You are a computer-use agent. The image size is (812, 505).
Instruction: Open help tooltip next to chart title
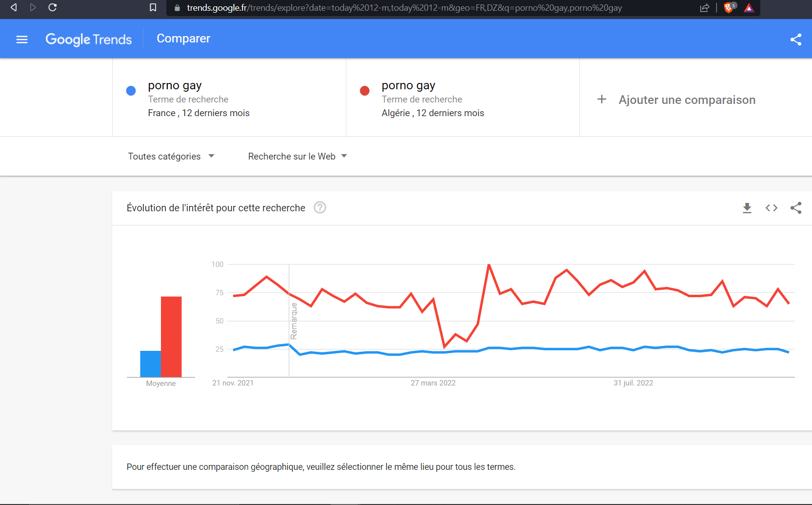tap(319, 208)
